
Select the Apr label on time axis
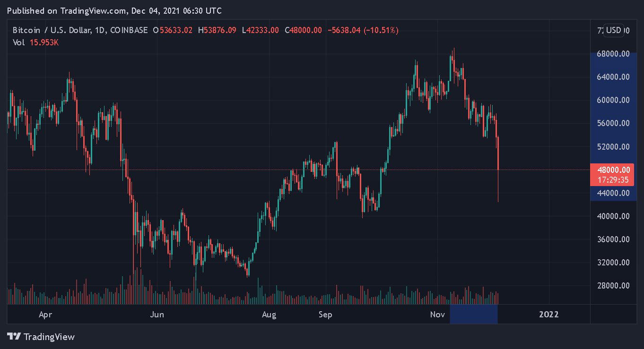tap(45, 315)
